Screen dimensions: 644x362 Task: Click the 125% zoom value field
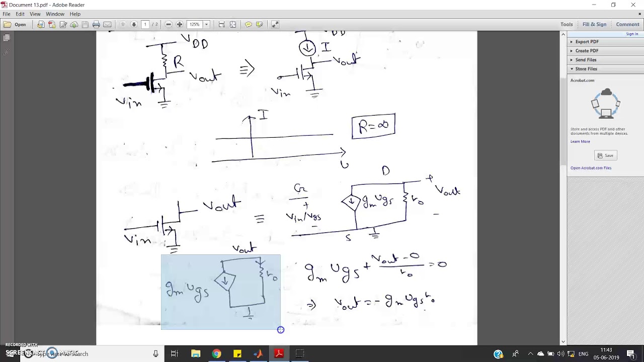(x=195, y=24)
